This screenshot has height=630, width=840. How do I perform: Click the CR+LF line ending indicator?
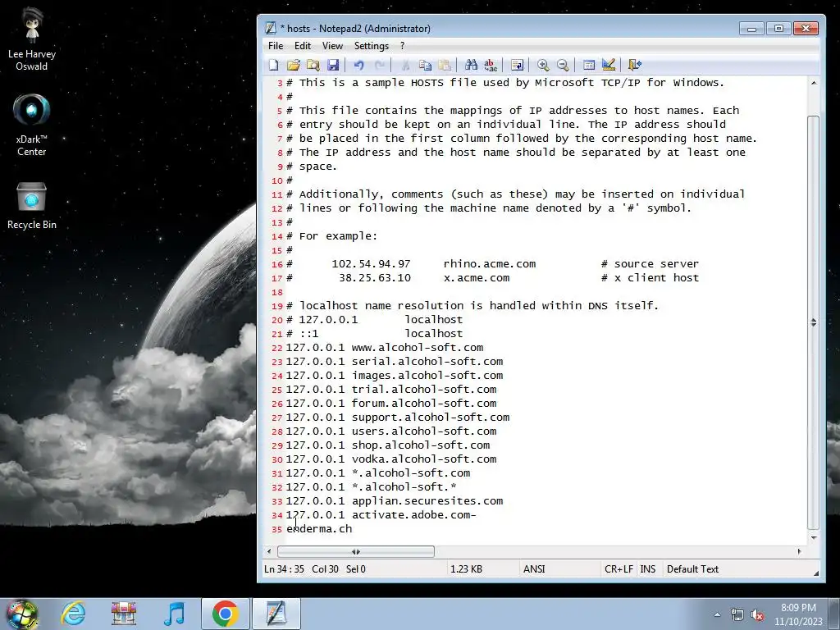pyautogui.click(x=619, y=569)
